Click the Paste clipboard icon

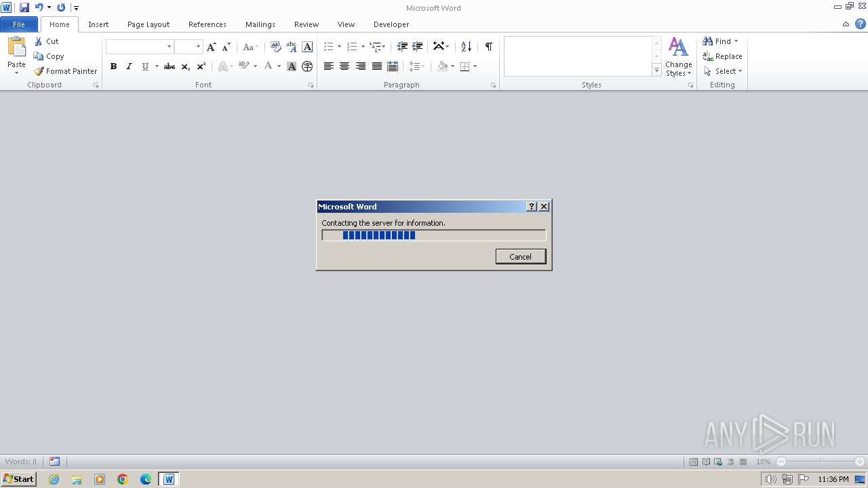tap(16, 47)
